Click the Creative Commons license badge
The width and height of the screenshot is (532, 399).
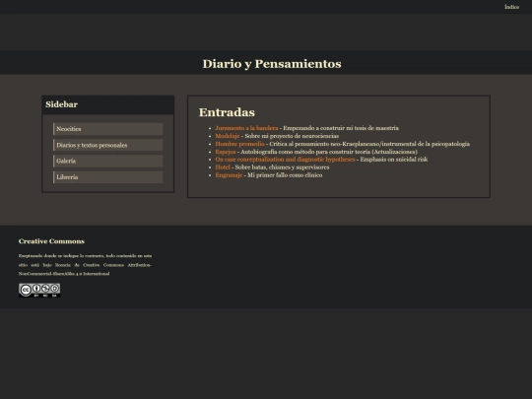39,291
